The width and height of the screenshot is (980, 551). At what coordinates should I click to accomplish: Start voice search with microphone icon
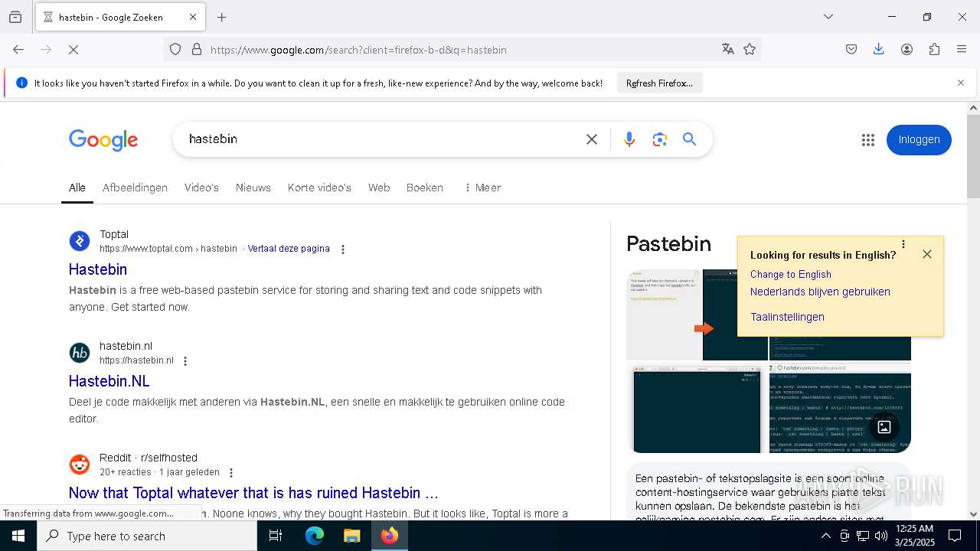pyautogui.click(x=629, y=139)
